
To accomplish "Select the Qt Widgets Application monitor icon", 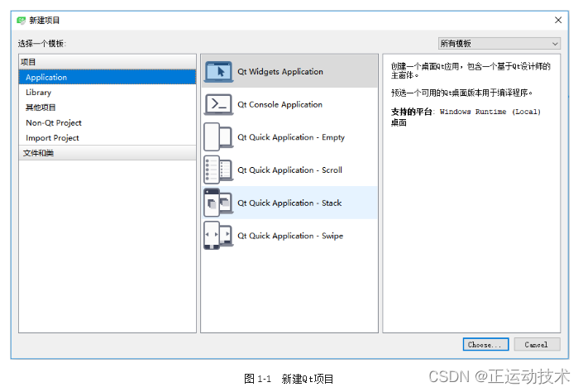I will coord(218,71).
